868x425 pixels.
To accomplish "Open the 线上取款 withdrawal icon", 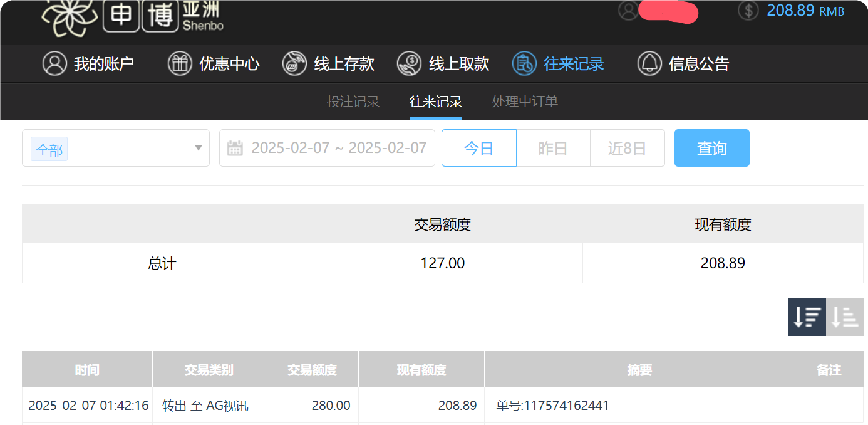I will point(410,63).
